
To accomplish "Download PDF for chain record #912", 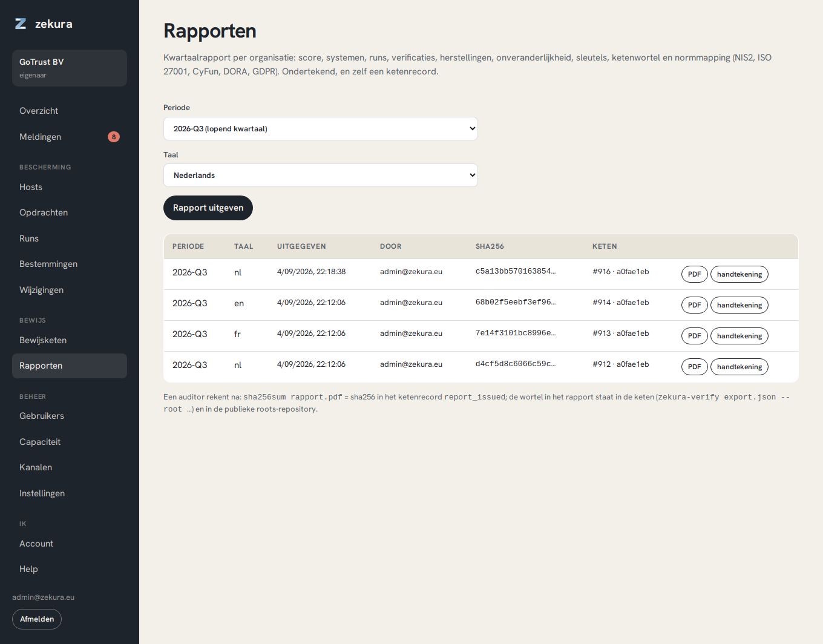I will tap(694, 367).
